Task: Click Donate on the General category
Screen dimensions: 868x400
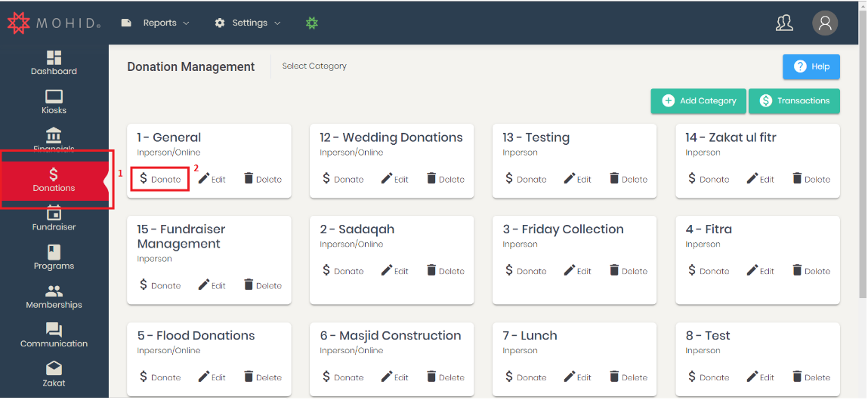Action: coord(160,179)
